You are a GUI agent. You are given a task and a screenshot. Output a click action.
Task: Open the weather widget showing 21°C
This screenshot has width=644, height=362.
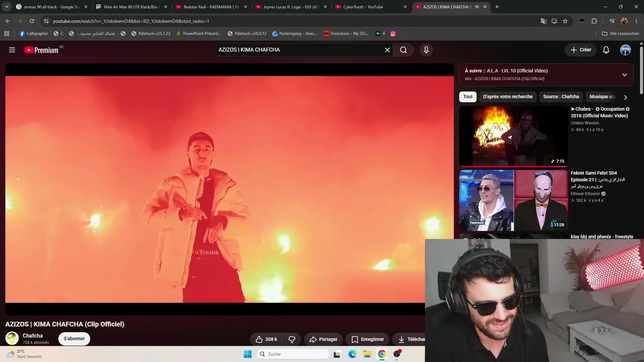[x=24, y=354]
